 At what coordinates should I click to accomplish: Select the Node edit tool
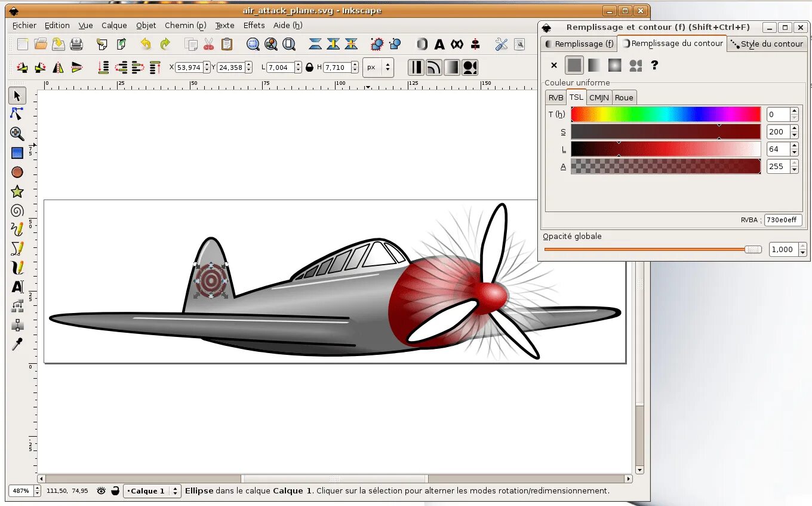coord(17,114)
